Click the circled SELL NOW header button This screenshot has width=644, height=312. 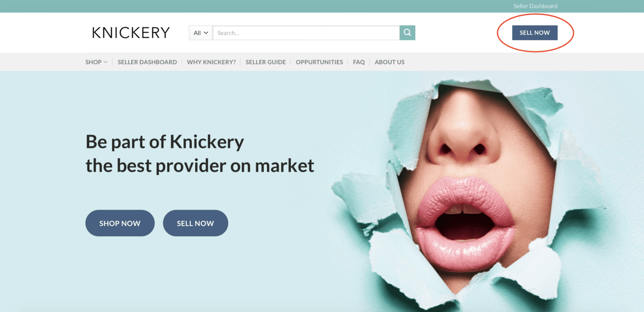pyautogui.click(x=535, y=33)
